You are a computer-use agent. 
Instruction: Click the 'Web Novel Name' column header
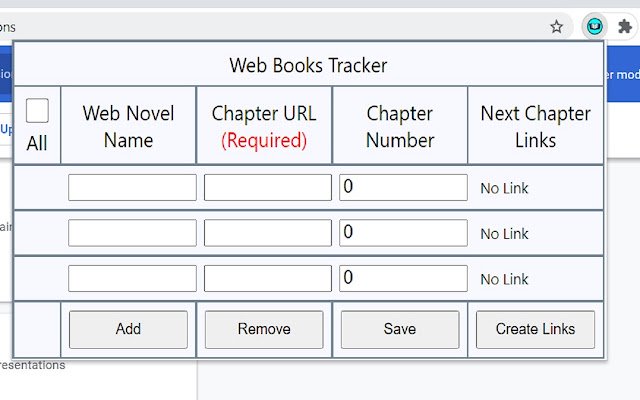[128, 127]
